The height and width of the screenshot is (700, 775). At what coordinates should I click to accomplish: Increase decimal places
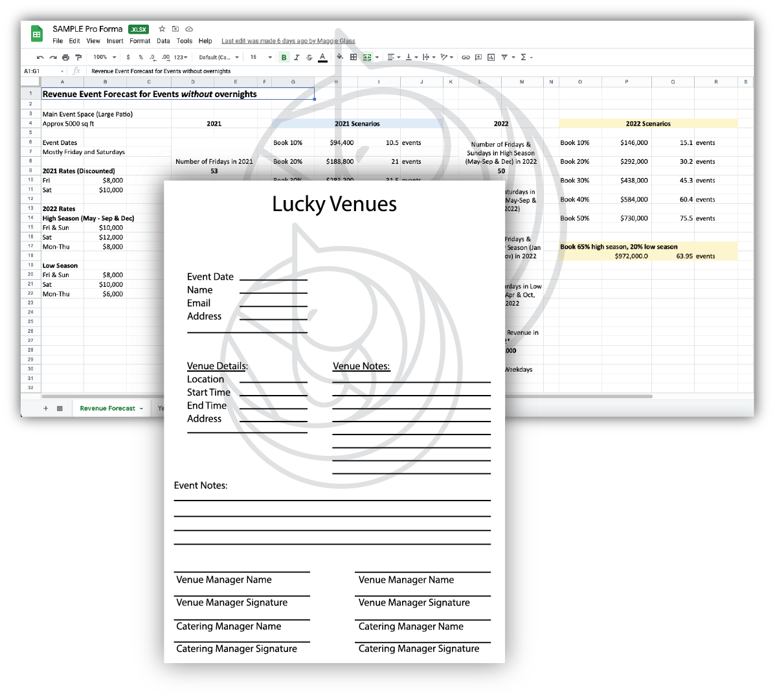[x=166, y=58]
